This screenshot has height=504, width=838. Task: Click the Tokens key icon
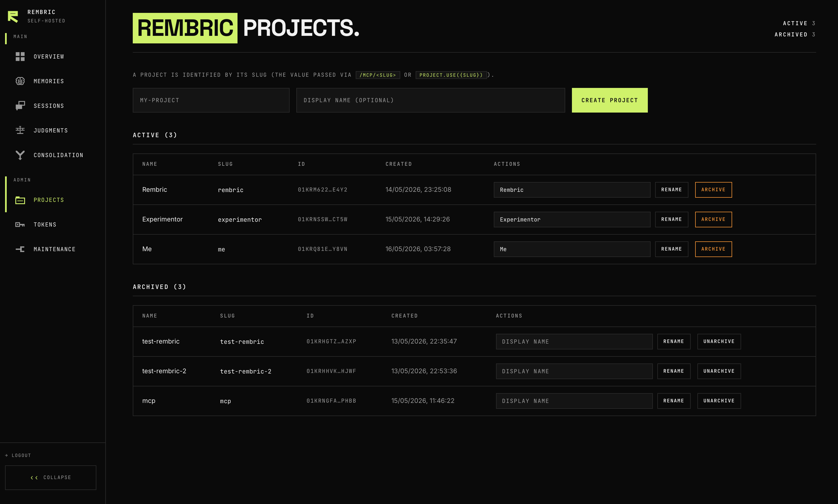click(20, 225)
